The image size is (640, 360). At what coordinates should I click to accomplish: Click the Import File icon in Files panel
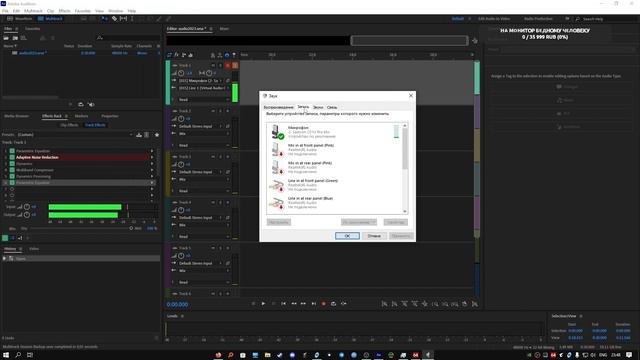[x=15, y=38]
